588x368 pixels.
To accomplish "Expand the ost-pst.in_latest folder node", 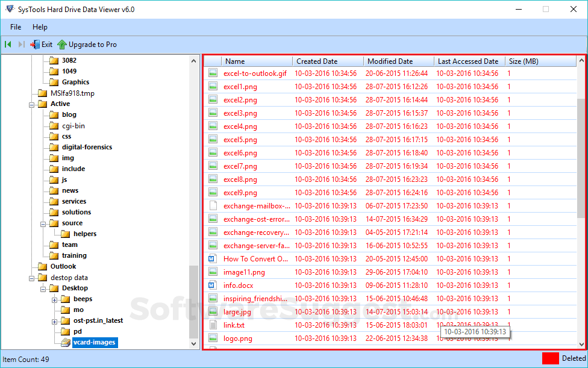I will pos(54,322).
